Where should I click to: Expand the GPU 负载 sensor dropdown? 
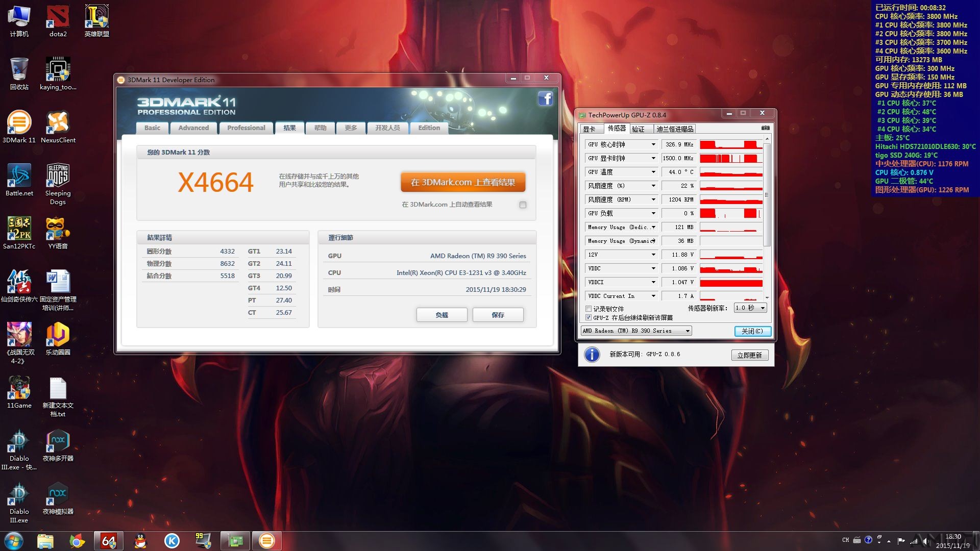tap(653, 213)
